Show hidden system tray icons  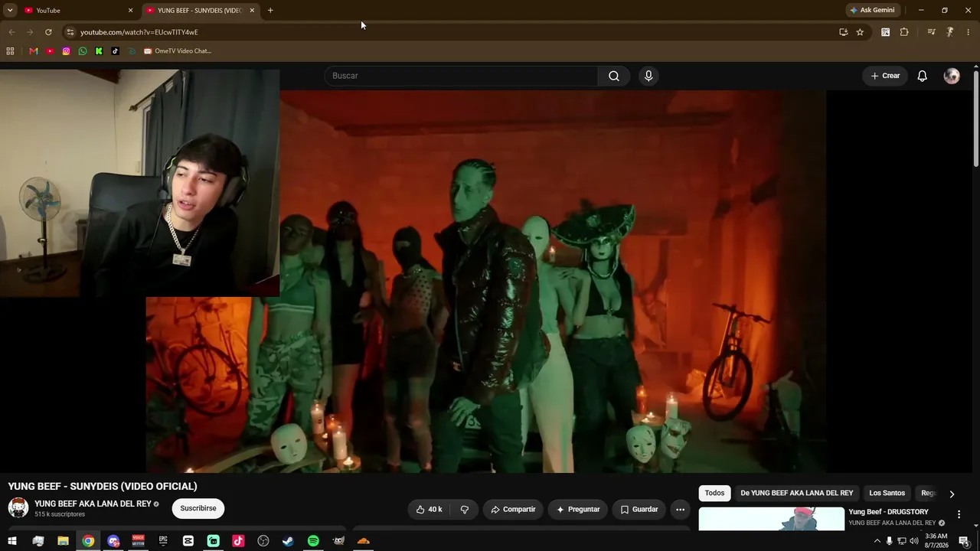(877, 541)
